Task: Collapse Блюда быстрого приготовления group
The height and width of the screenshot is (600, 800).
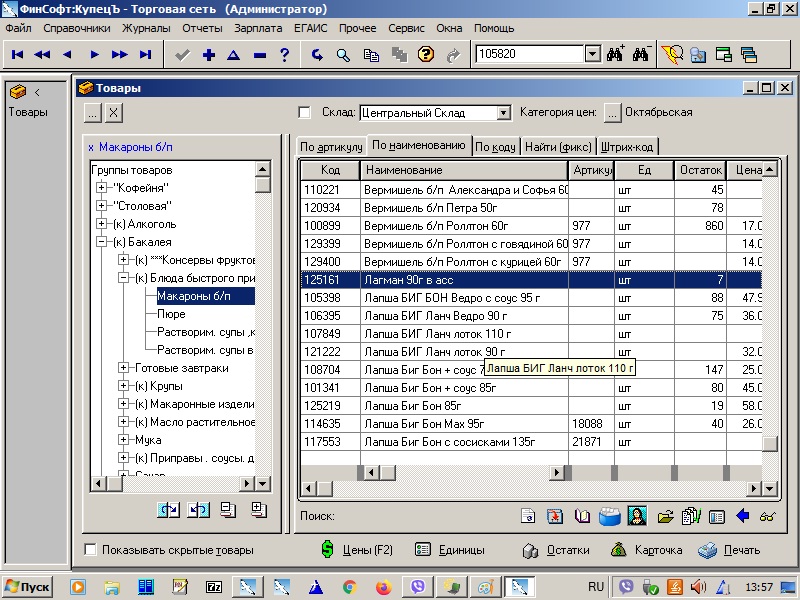Action: click(x=123, y=278)
